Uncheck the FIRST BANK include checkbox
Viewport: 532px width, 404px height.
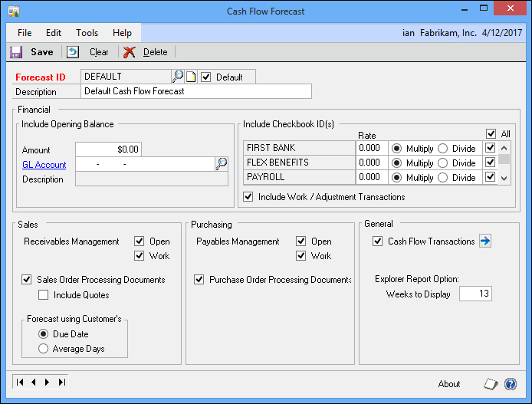pos(490,148)
